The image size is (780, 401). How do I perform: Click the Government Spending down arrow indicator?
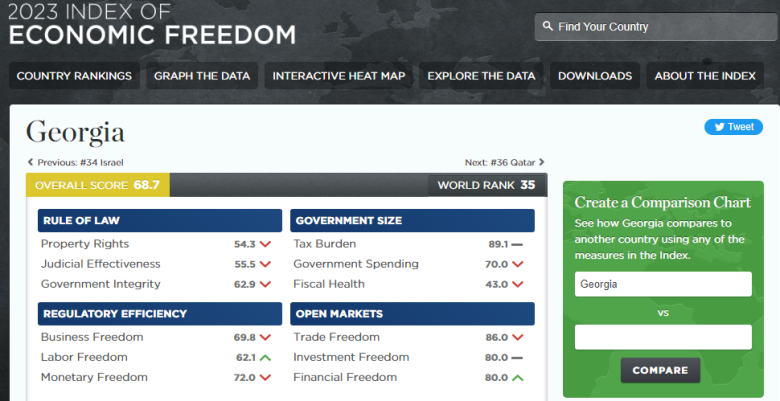tap(518, 264)
